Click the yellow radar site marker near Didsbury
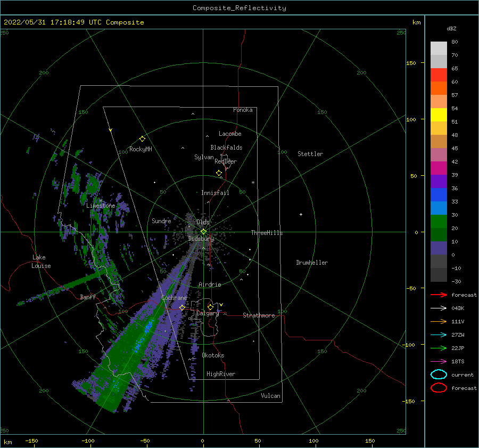This screenshot has width=479, height=448. (203, 232)
